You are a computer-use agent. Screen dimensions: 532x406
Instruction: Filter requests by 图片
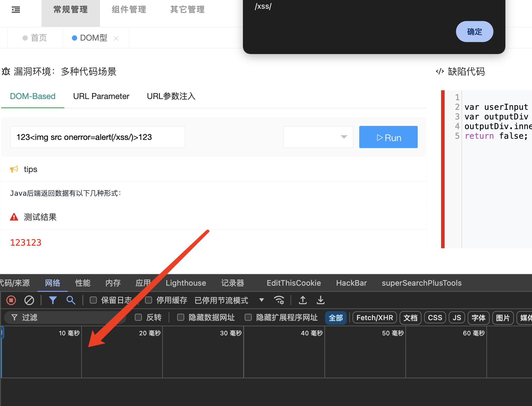(x=503, y=318)
